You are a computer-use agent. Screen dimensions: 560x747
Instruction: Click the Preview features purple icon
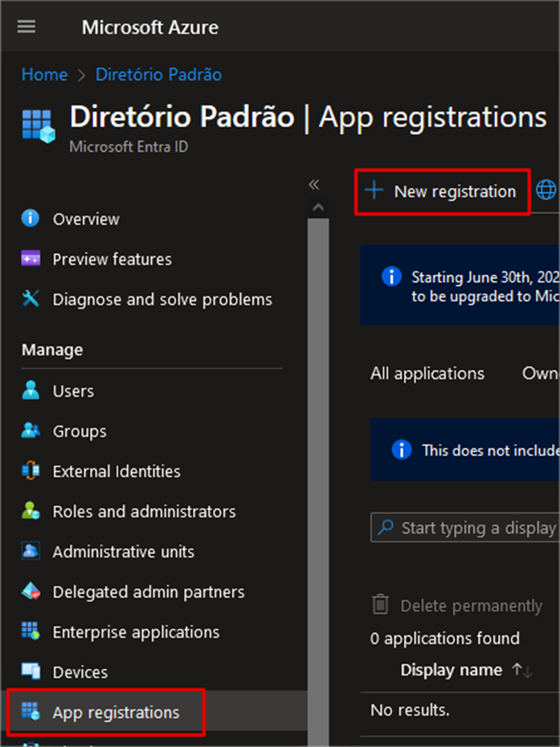click(31, 258)
